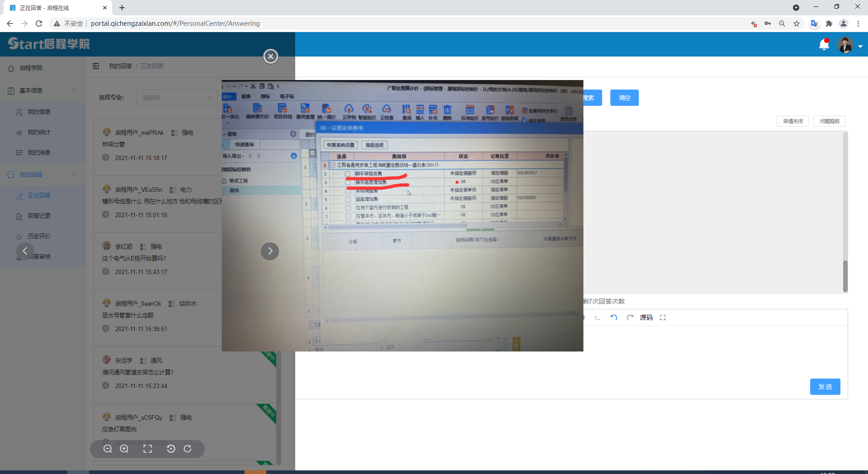868x474 pixels.
Task: Zoom out the preview image
Action: coord(108,449)
